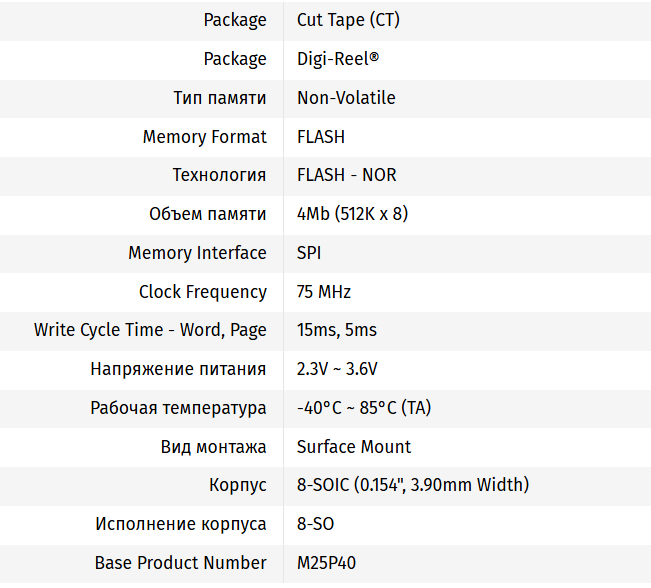Select the "Digi-Reel®" package value
Viewport: 651px width, 588px height.
tap(338, 59)
